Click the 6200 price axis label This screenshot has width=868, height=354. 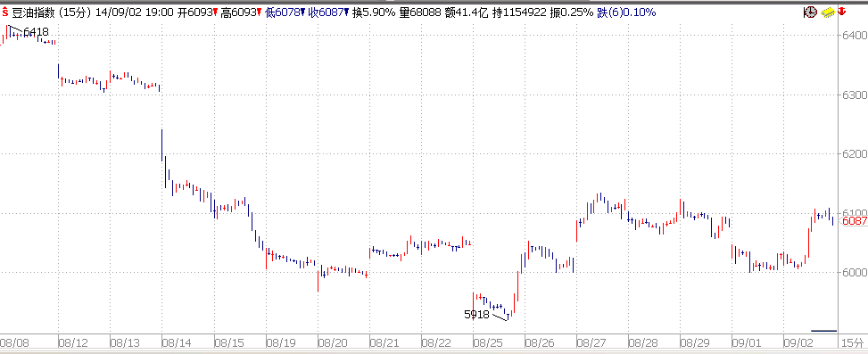click(855, 153)
